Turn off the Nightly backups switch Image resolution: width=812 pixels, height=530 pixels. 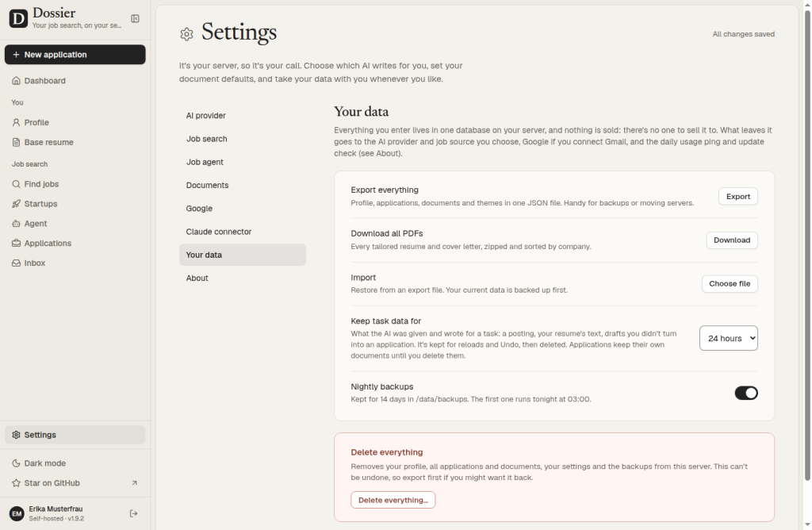click(745, 393)
